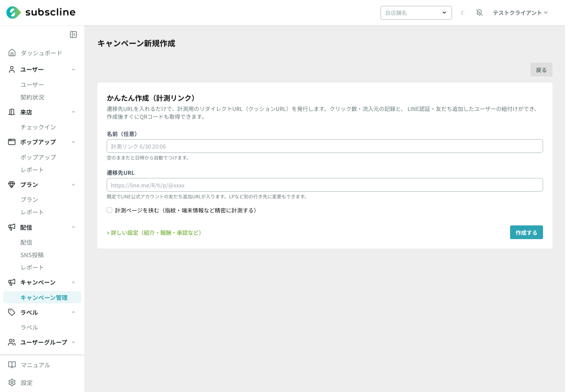
Task: Click the 来店 store visit icon
Action: coord(12,112)
